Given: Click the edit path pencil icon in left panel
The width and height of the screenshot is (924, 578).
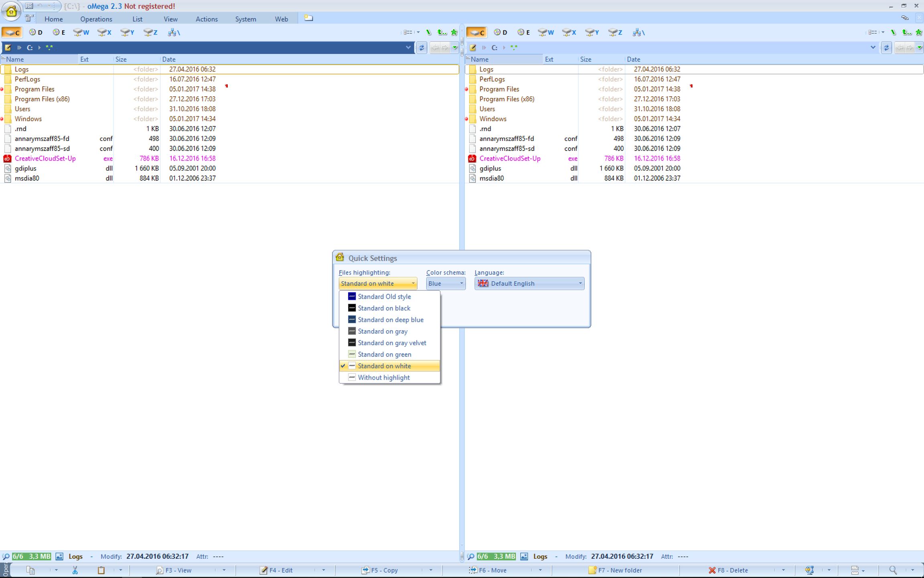Looking at the screenshot, I should (x=8, y=48).
